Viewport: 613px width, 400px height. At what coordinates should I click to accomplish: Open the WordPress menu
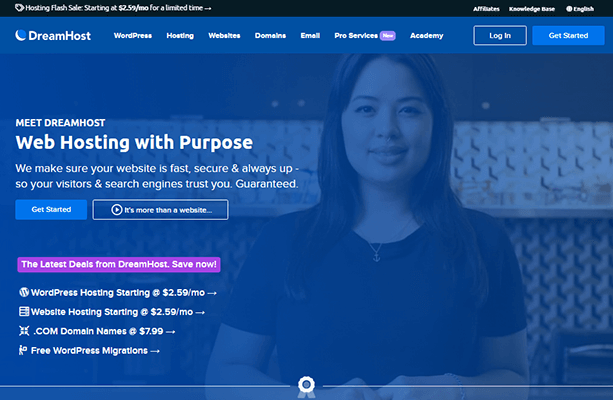[x=133, y=36]
